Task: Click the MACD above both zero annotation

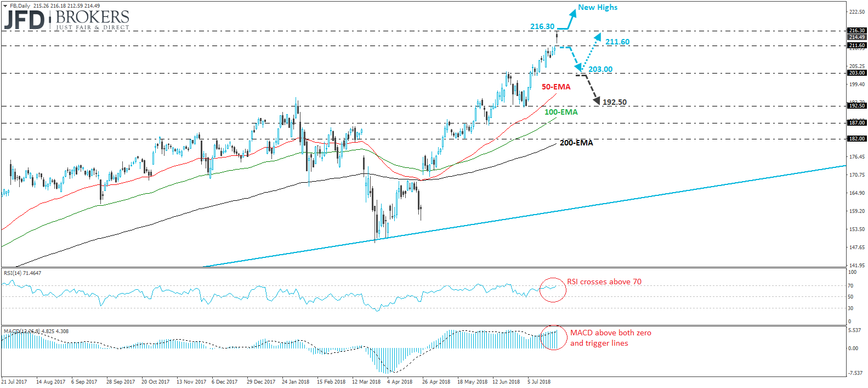Action: coord(611,338)
